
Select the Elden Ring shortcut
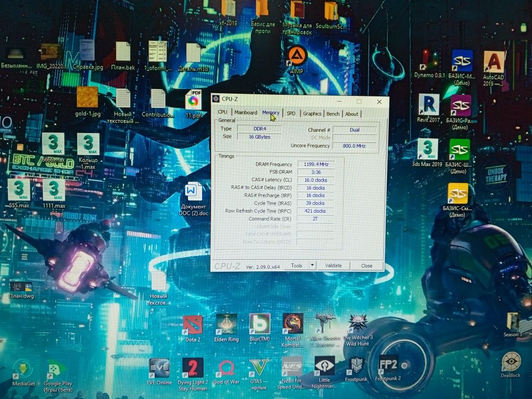226,328
